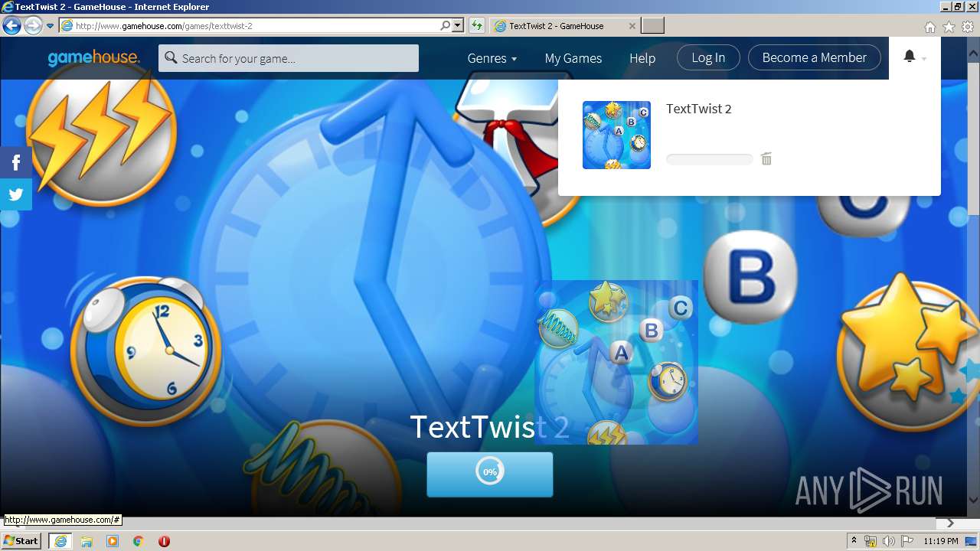This screenshot has width=980, height=551.
Task: Open Opera red taskbar icon
Action: point(164,541)
